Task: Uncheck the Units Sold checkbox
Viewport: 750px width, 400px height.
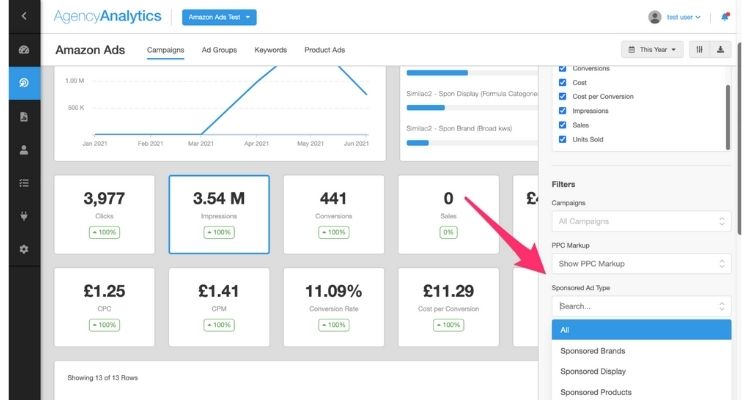Action: click(562, 139)
